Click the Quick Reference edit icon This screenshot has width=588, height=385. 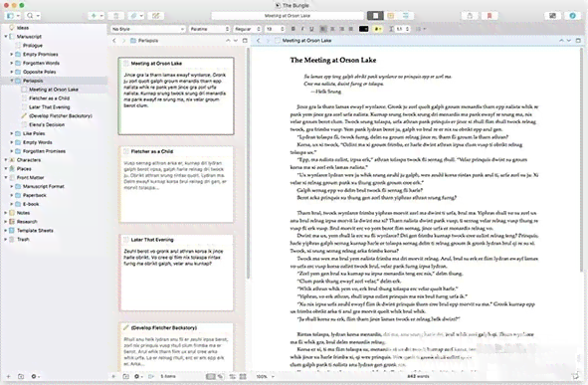pyautogui.click(x=155, y=16)
